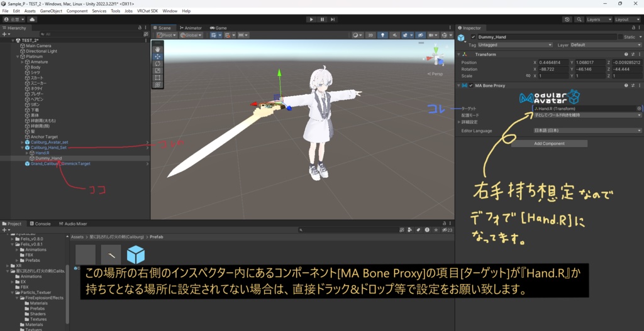This screenshot has height=331, width=644.
Task: Toggle the Inspector panel lock icon
Action: click(x=633, y=28)
